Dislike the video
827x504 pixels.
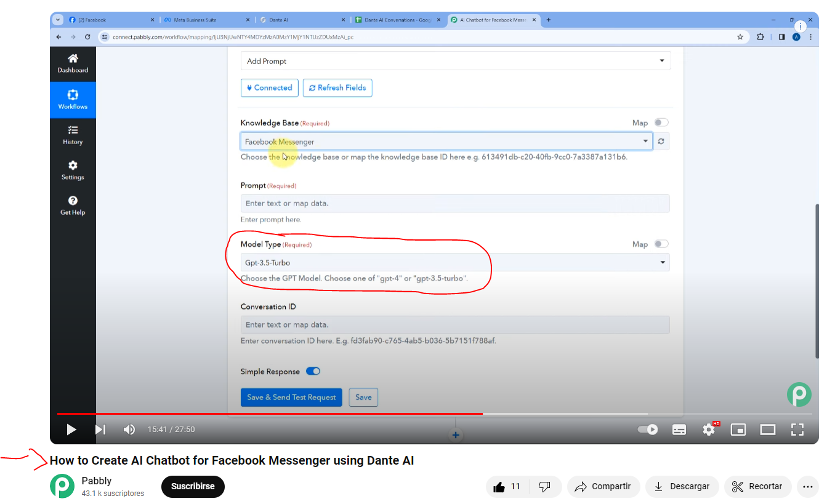pyautogui.click(x=544, y=487)
